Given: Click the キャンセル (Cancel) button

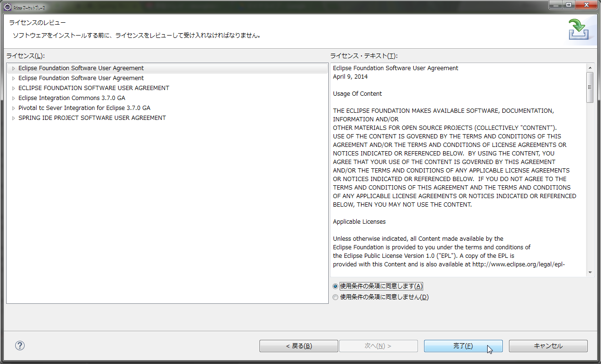Looking at the screenshot, I should pos(548,346).
